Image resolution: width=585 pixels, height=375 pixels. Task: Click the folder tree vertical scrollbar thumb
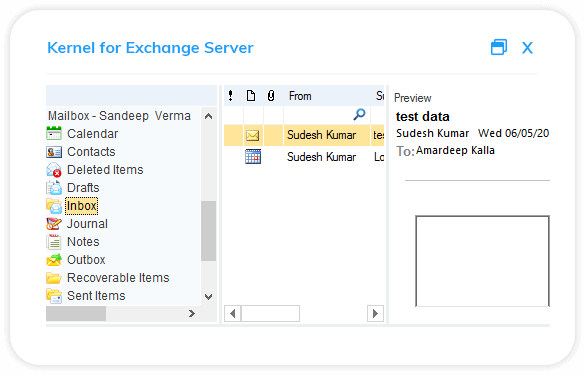click(x=209, y=231)
